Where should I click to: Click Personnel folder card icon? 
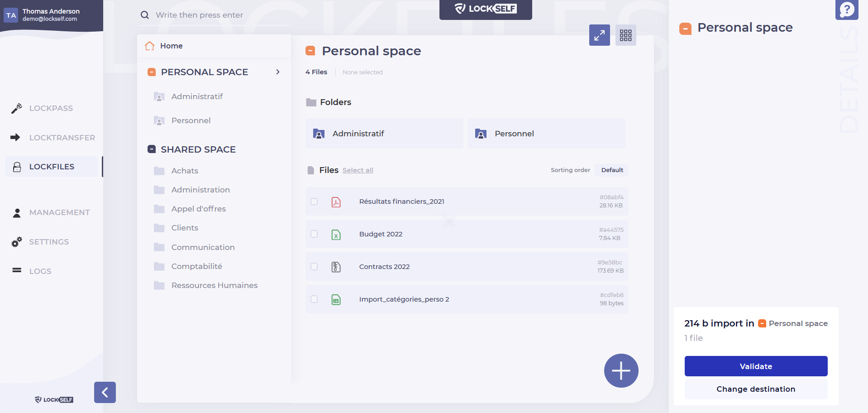[x=481, y=134]
